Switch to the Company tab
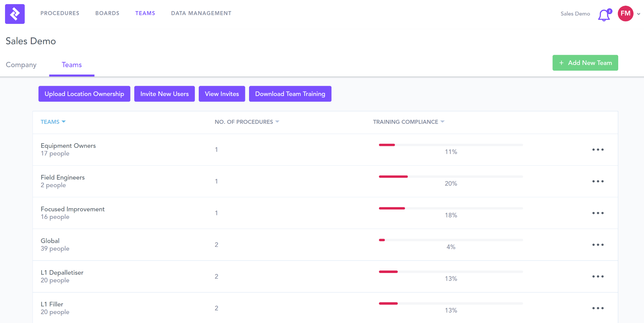Image resolution: width=644 pixels, height=323 pixels. [21, 65]
